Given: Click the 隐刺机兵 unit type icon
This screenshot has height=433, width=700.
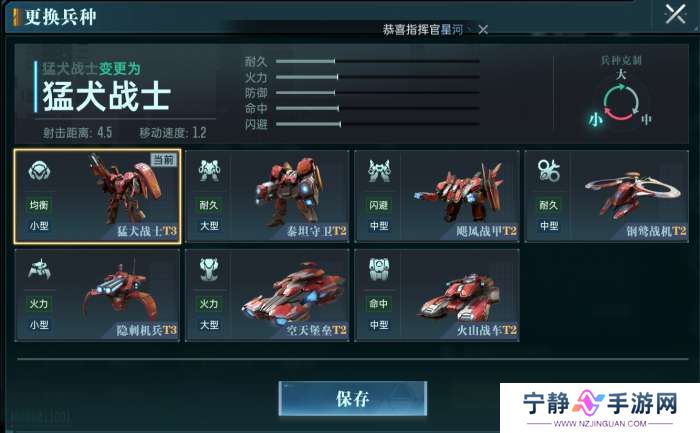Looking at the screenshot, I should [x=39, y=269].
